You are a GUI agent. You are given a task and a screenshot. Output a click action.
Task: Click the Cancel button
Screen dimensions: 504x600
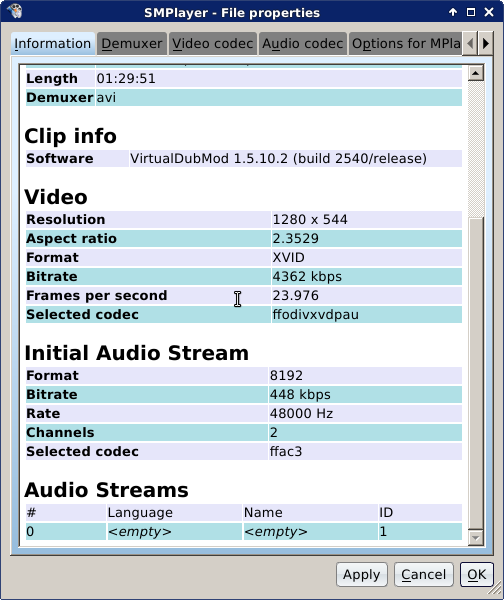tap(423, 574)
